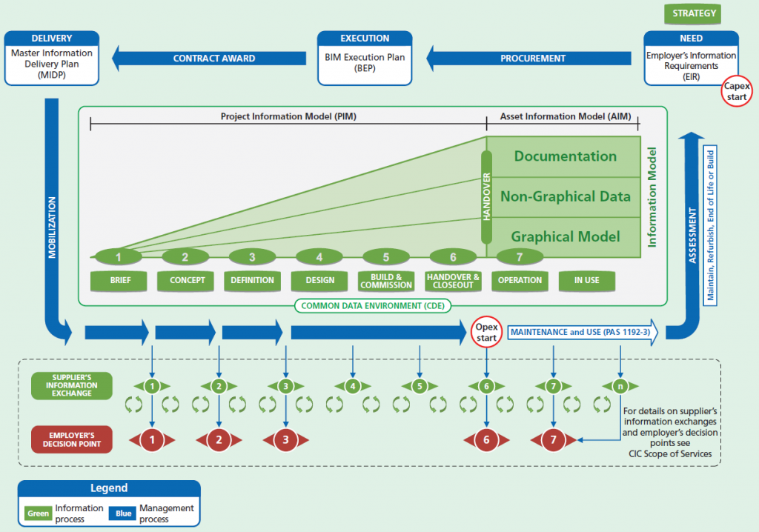
Task: Select supplier's information exchange diamond marker 7
Action: click(x=553, y=386)
